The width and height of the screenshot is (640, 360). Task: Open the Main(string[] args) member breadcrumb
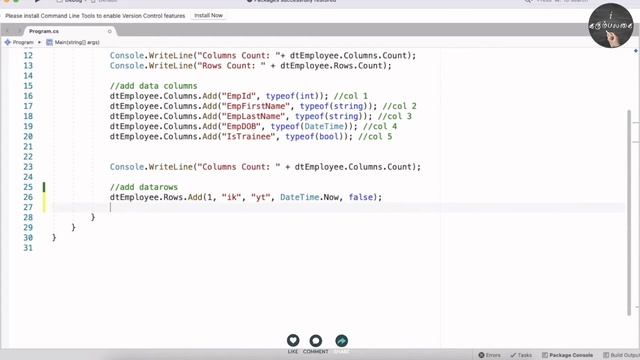click(x=77, y=42)
